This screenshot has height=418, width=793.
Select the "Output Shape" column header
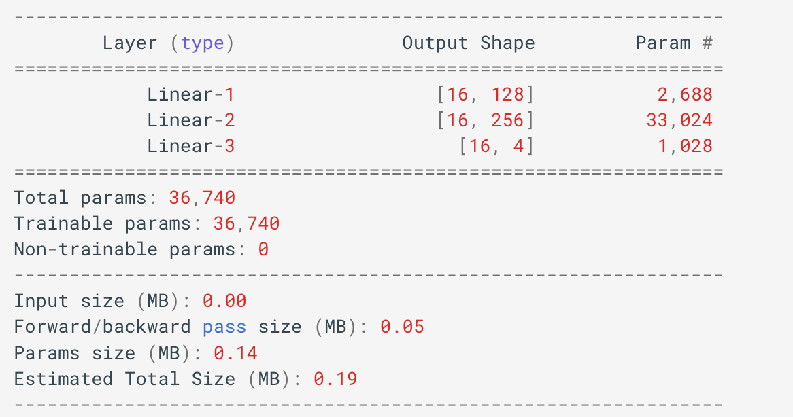(x=468, y=43)
